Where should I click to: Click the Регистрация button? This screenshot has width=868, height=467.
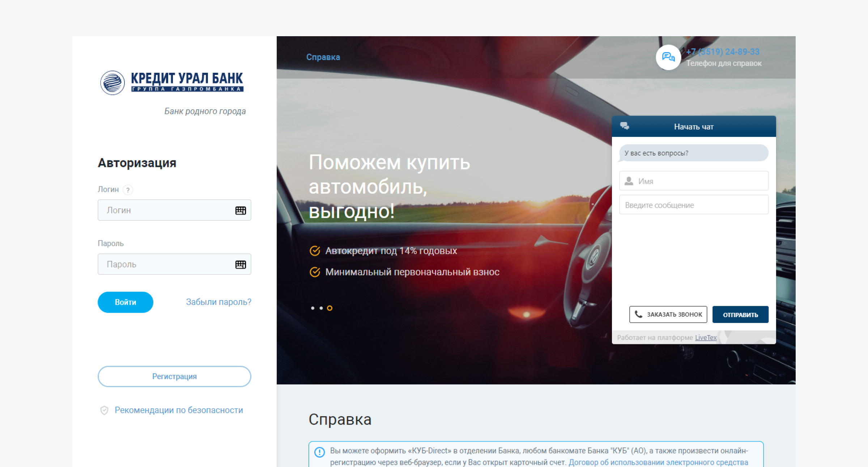coord(174,376)
